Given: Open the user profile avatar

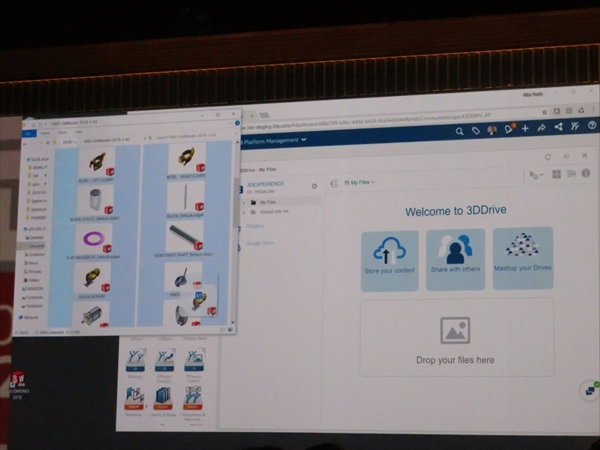Looking at the screenshot, I should point(492,130).
